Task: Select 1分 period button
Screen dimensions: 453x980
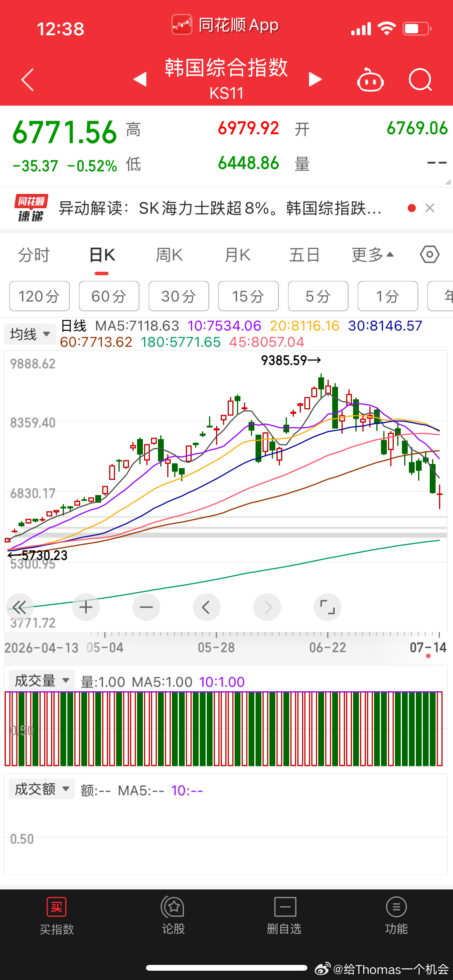Action: click(388, 296)
